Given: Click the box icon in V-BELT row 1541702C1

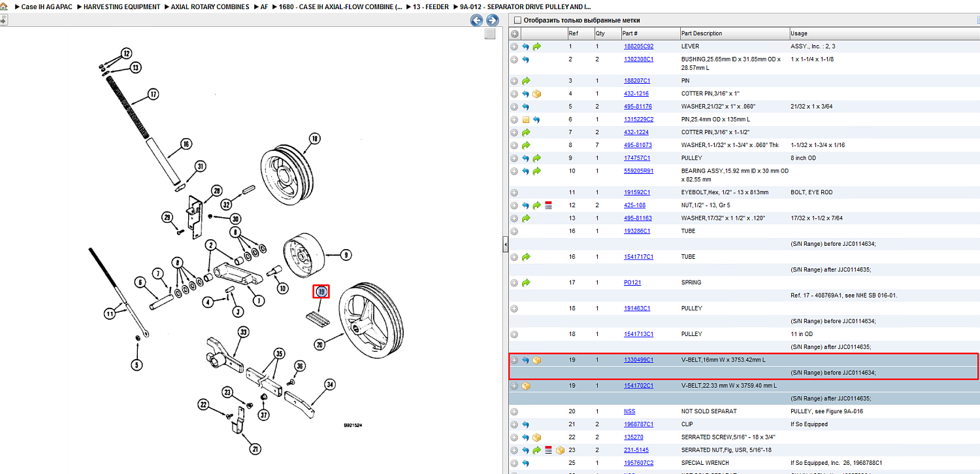Looking at the screenshot, I should (x=525, y=386).
